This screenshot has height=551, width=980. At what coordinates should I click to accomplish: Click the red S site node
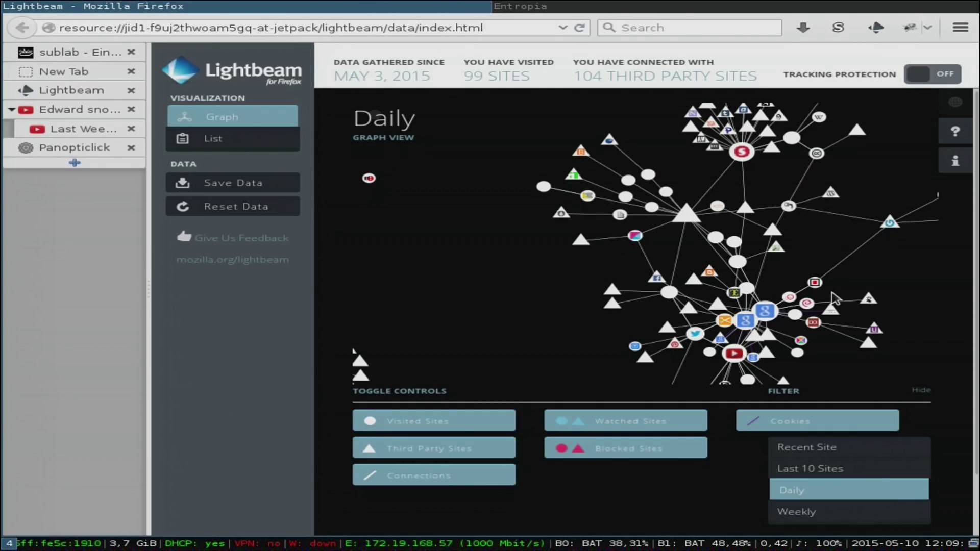coord(742,152)
